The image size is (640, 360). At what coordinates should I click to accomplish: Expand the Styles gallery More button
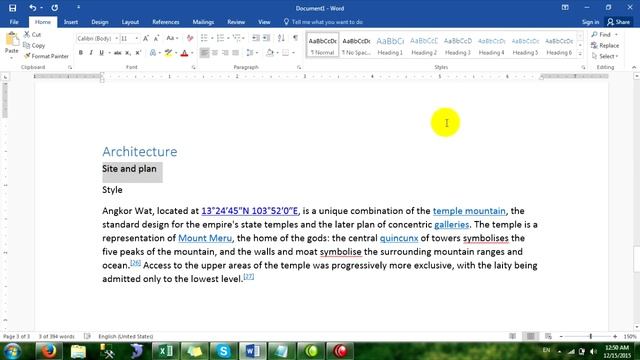pyautogui.click(x=580, y=53)
